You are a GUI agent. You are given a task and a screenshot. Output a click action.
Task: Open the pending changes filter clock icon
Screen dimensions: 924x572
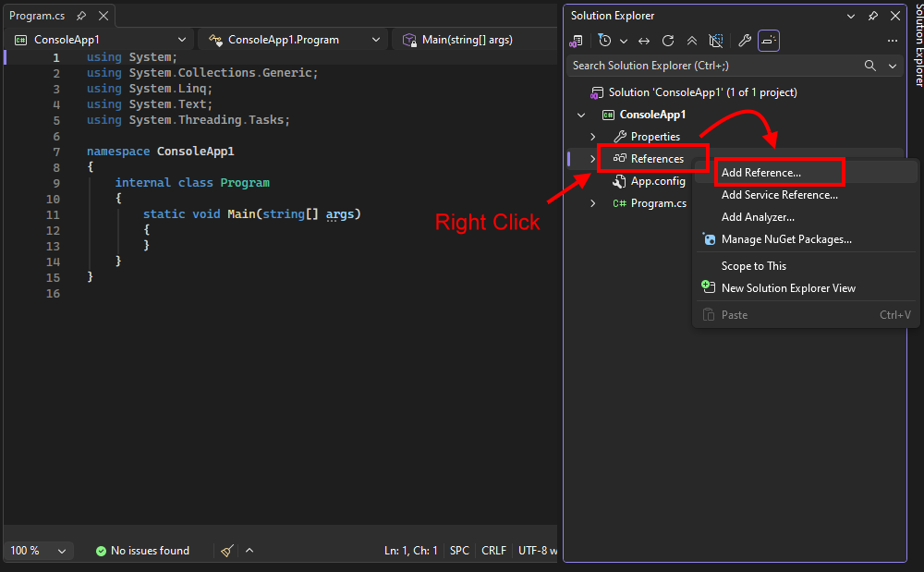604,41
